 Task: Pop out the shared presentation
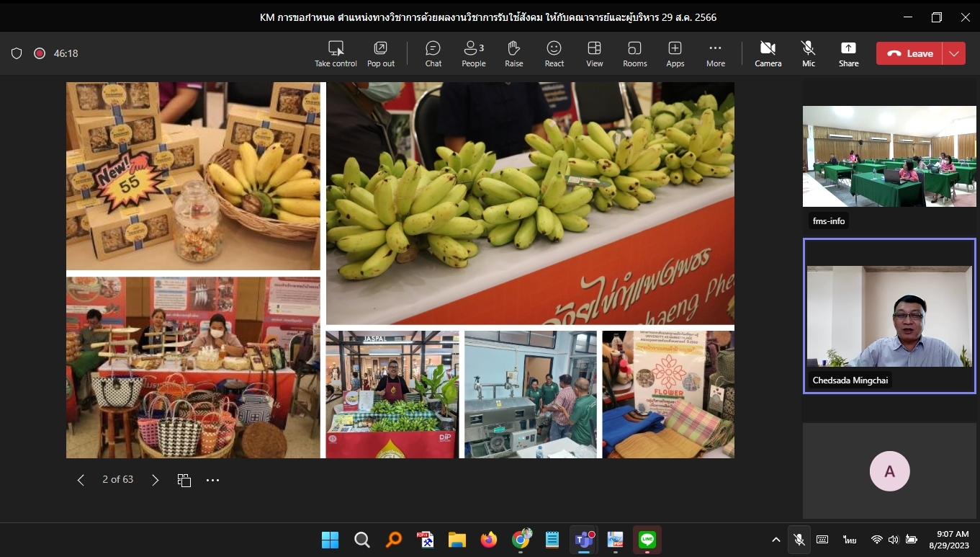380,53
